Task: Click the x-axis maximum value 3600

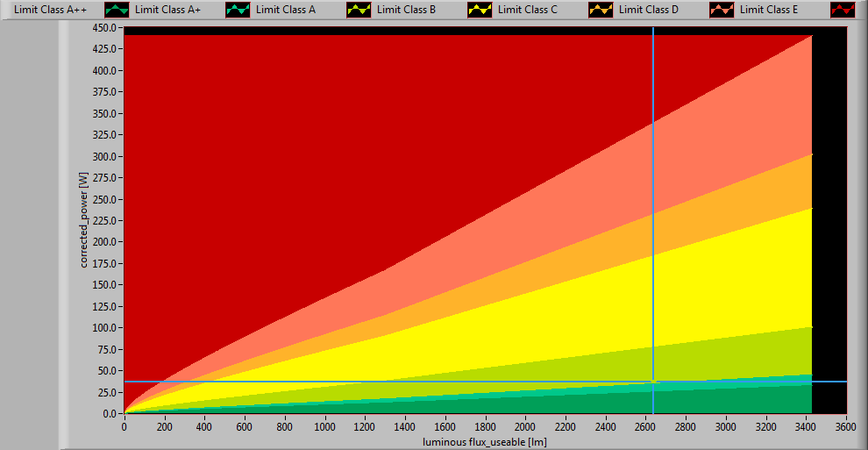Action: pos(846,425)
